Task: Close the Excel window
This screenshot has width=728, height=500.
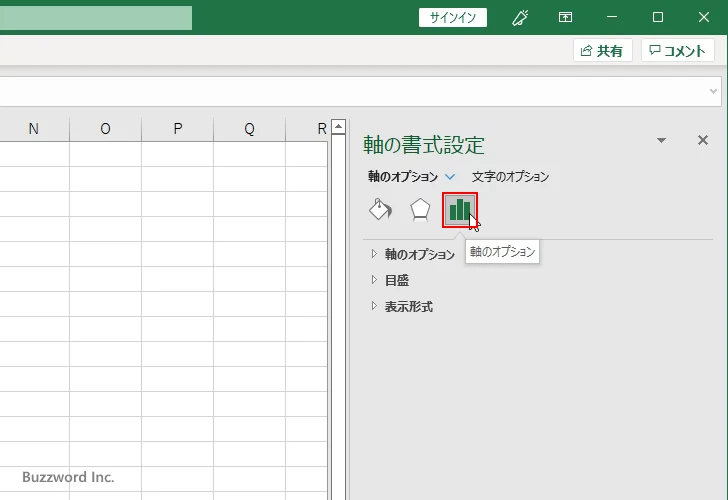Action: tap(703, 17)
